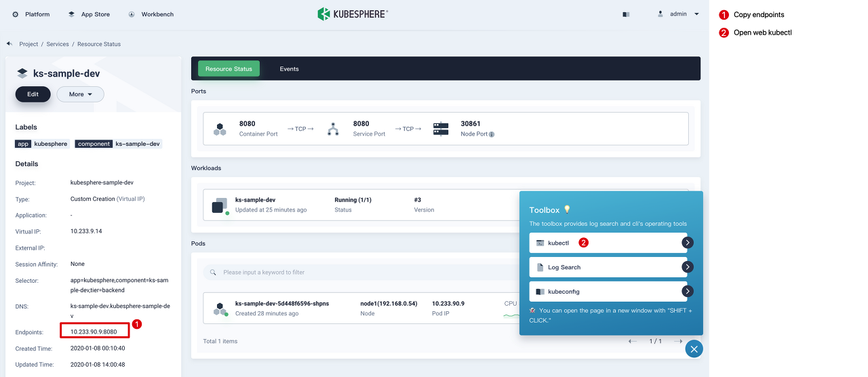Click the pod IP 10.233.90.9
Screen dimensions: 868x377
point(448,303)
